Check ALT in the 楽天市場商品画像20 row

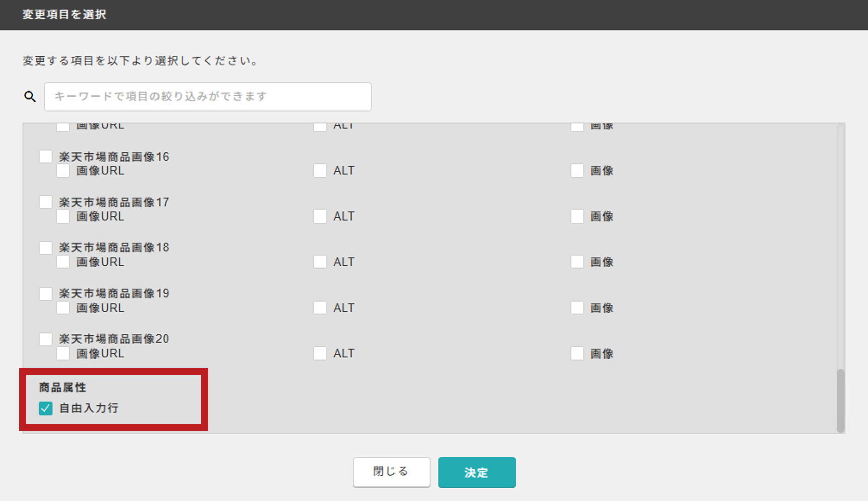(x=320, y=353)
